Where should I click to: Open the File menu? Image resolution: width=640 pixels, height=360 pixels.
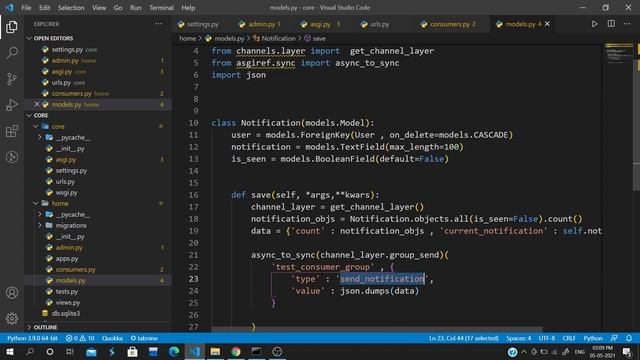[x=26, y=8]
